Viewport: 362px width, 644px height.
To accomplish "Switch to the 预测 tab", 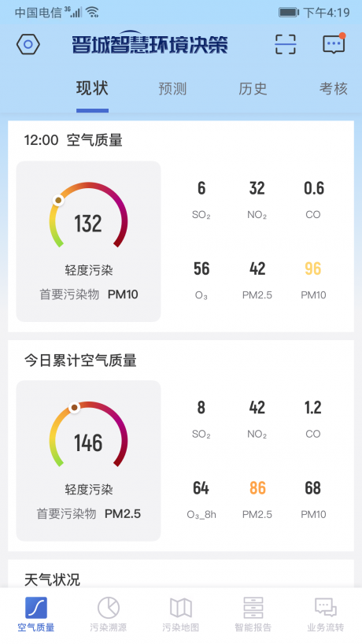I will (x=172, y=89).
